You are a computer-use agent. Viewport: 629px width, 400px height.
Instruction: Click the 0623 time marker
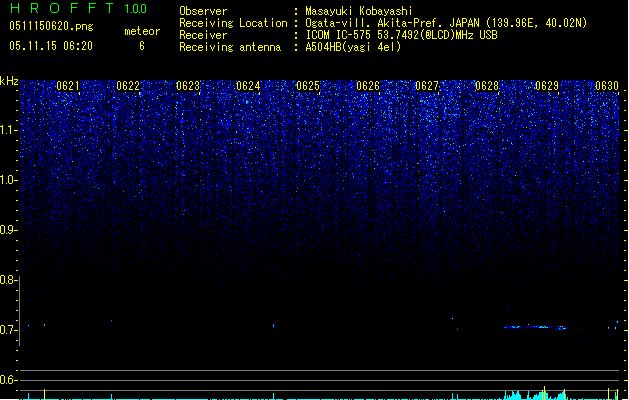(188, 86)
